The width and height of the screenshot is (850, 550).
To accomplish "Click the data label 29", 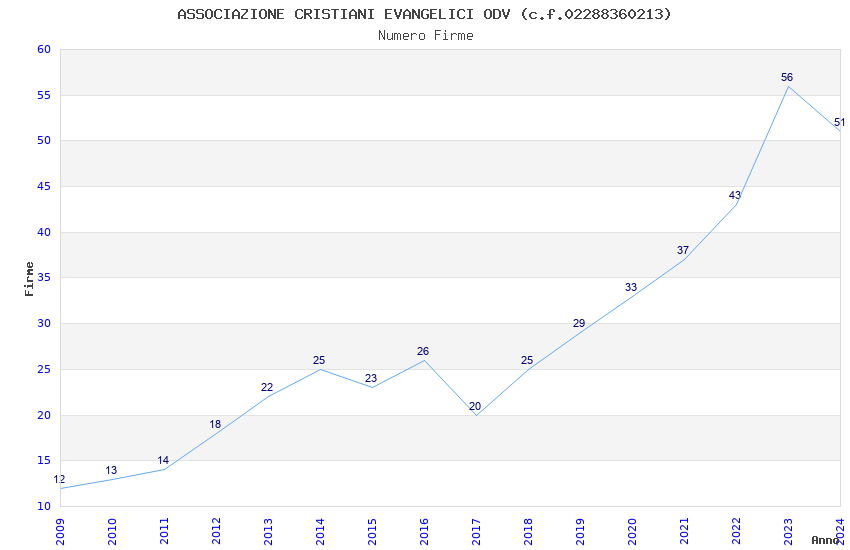I will click(579, 323).
